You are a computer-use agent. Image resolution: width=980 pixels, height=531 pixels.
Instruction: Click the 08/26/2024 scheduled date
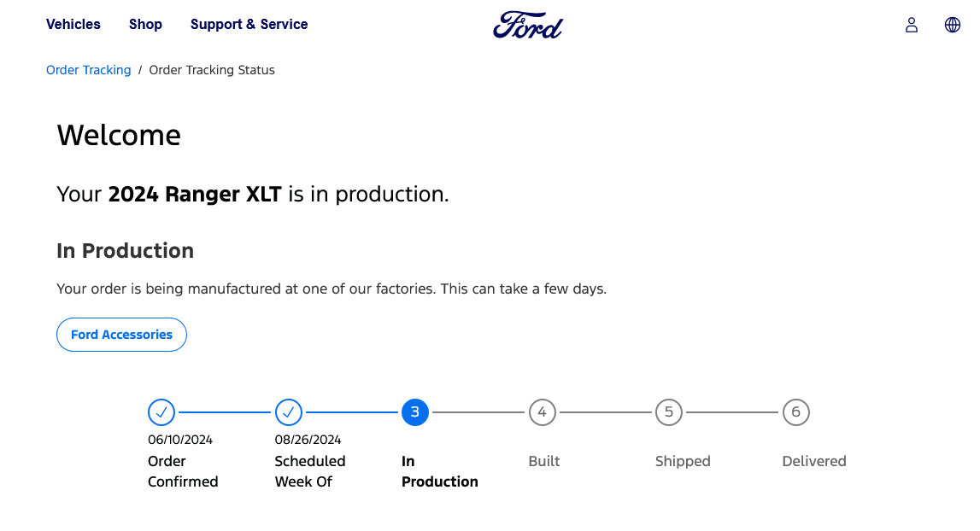click(x=308, y=440)
